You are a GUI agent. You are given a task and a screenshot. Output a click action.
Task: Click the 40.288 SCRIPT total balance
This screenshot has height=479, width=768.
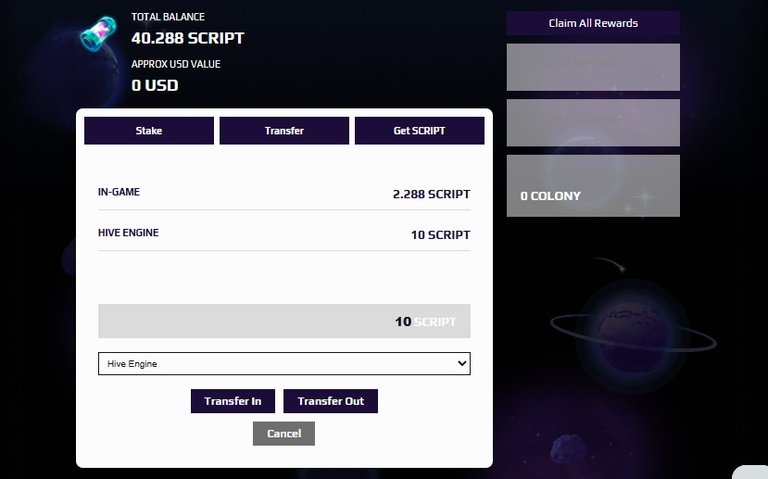(x=188, y=38)
